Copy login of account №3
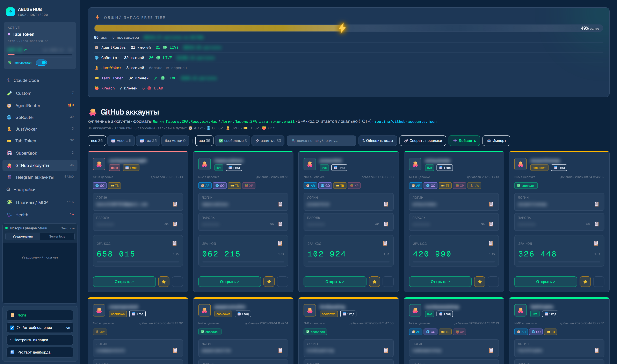The image size is (617, 364). [x=386, y=204]
